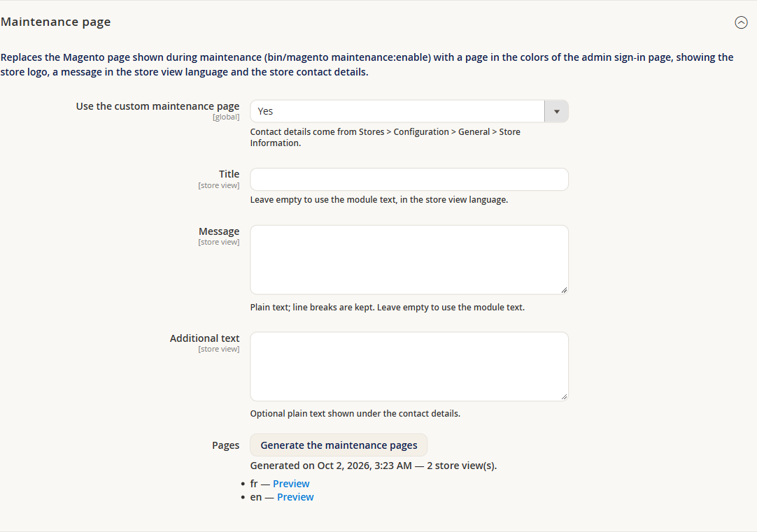The height and width of the screenshot is (532, 757).
Task: Focus the Title text input field
Action: [x=409, y=180]
